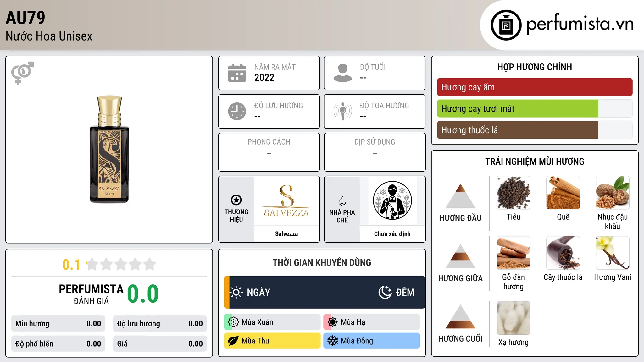Click the Salvezza brand logo image
This screenshot has width=644, height=362.
point(286,201)
